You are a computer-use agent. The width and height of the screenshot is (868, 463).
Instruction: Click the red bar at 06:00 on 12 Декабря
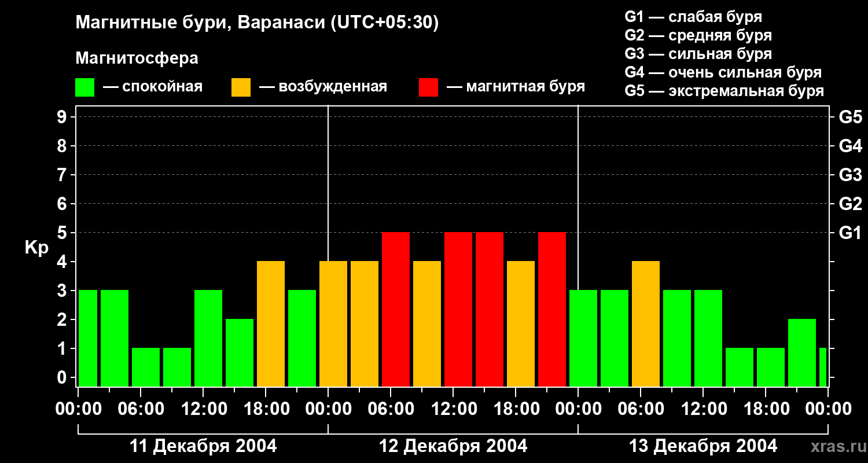(x=396, y=310)
